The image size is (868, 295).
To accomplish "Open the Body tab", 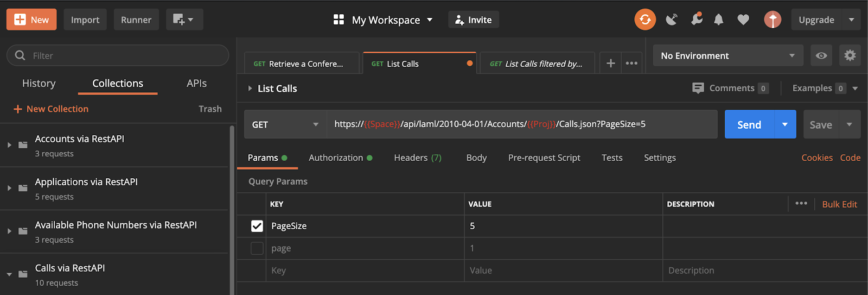I will point(476,158).
